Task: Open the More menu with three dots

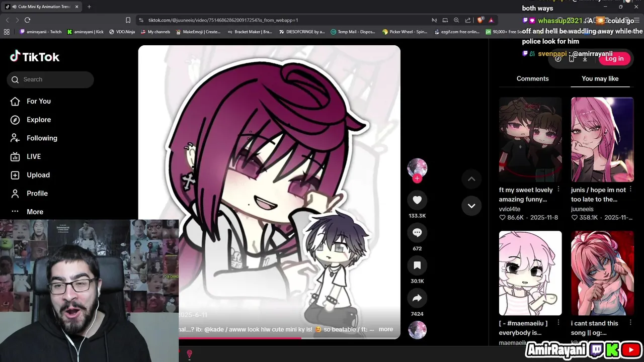Action: pyautogui.click(x=27, y=212)
